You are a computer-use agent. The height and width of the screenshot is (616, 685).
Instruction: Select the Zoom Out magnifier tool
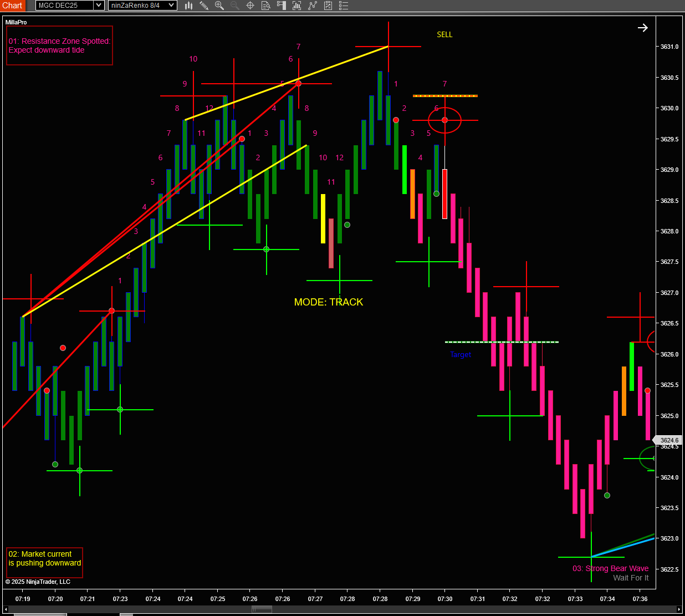click(x=234, y=6)
